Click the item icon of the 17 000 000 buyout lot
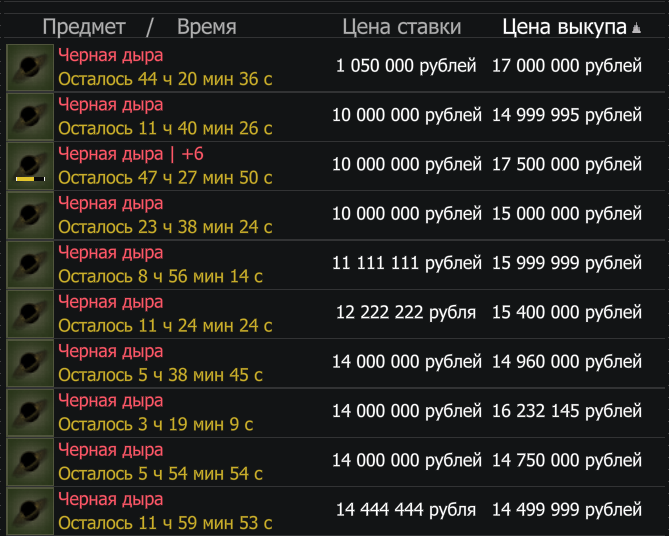The width and height of the screenshot is (669, 536). [30, 67]
